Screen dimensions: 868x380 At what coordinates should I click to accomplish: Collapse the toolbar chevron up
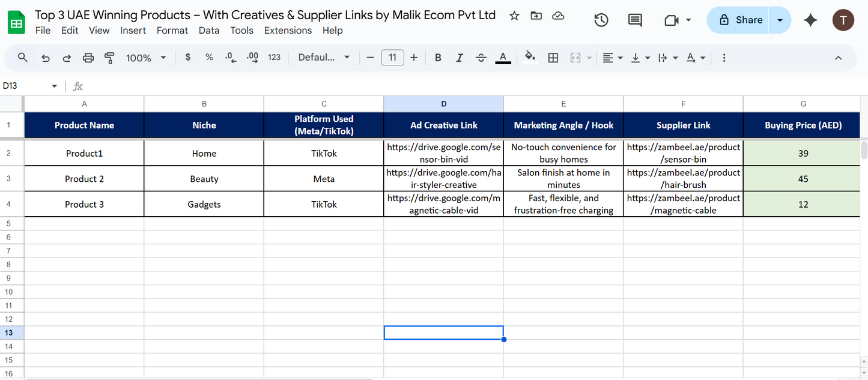839,58
